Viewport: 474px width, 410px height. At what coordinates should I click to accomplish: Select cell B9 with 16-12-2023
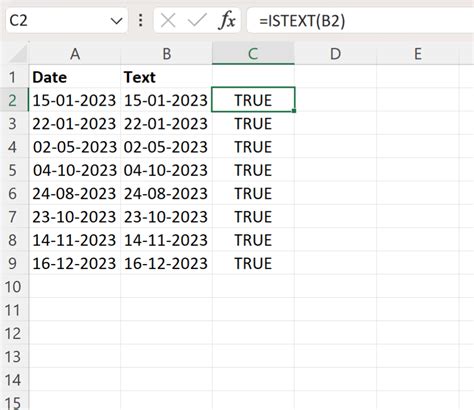[166, 263]
